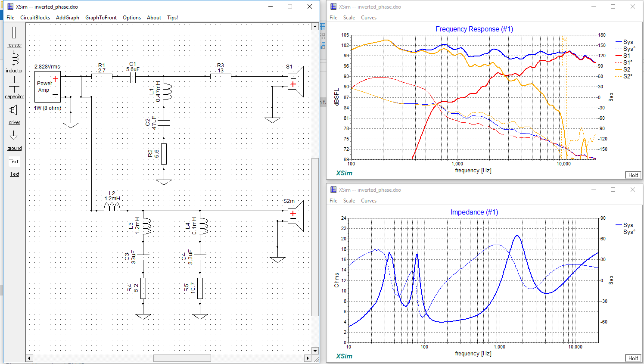Click the 1W (8 ohm) label
The height and width of the screenshot is (364, 644).
(x=47, y=108)
